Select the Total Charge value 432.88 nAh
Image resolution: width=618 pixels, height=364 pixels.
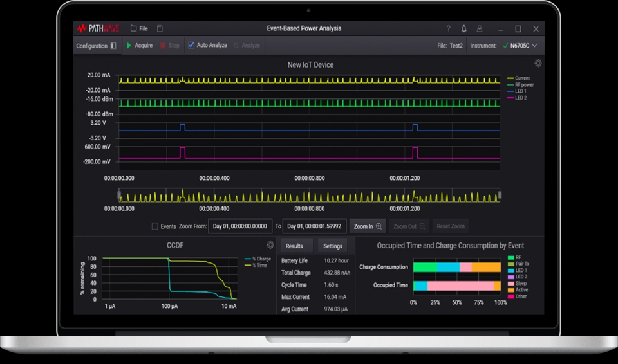(x=337, y=273)
